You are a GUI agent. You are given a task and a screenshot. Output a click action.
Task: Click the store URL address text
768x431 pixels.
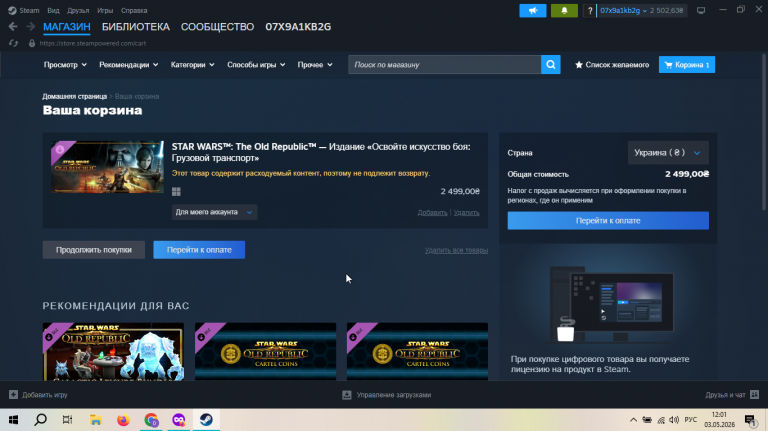[93, 43]
